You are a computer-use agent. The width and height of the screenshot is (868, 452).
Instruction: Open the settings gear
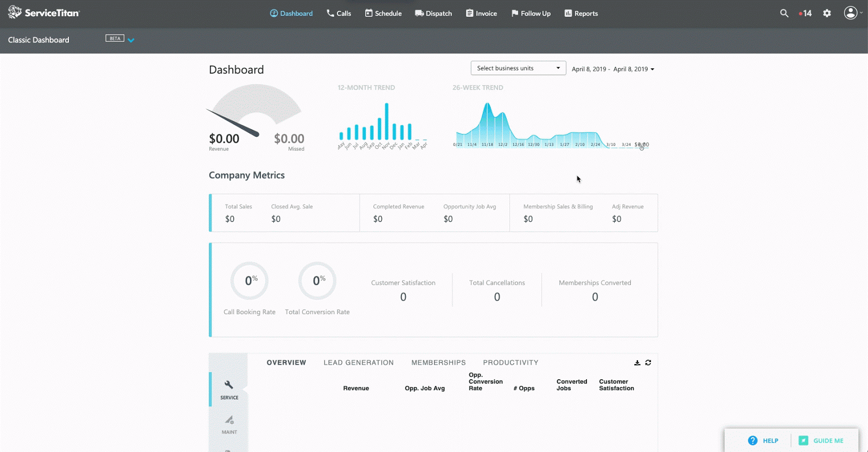827,13
